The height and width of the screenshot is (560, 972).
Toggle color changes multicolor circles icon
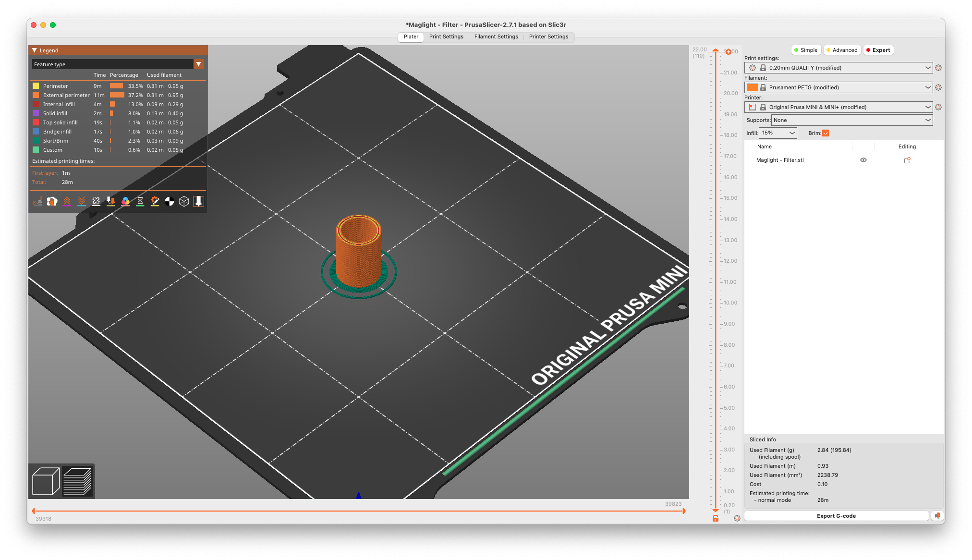coord(125,202)
